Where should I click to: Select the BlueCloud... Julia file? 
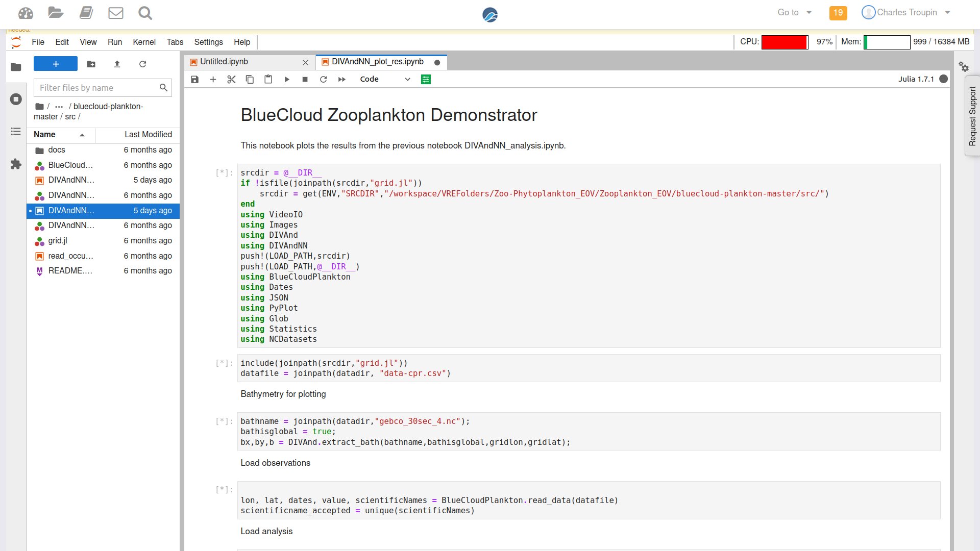point(103,165)
